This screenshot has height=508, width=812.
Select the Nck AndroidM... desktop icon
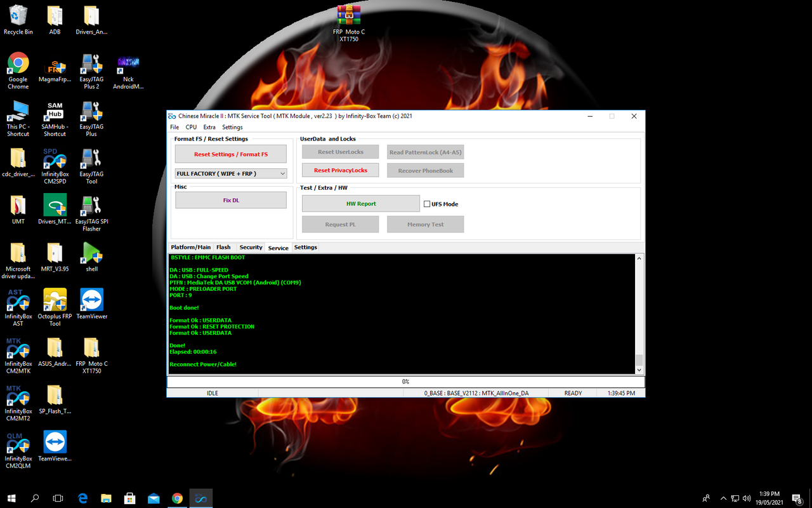point(128,71)
